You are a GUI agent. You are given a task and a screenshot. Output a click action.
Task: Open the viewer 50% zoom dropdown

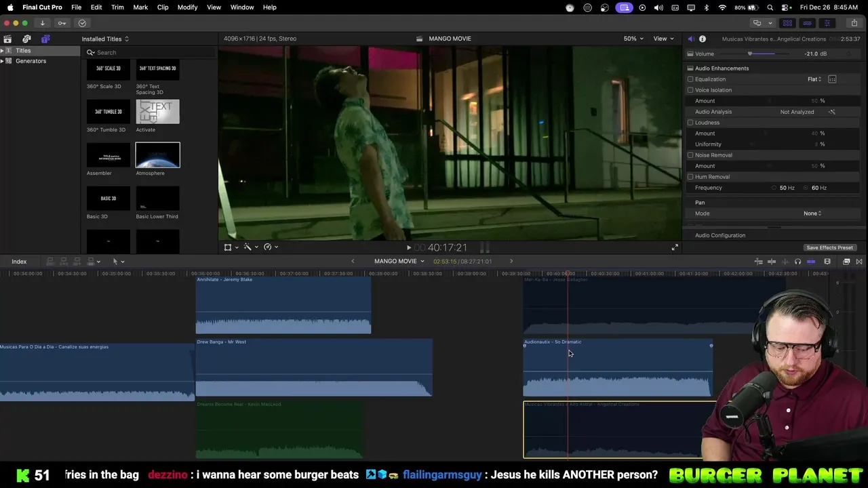point(634,39)
